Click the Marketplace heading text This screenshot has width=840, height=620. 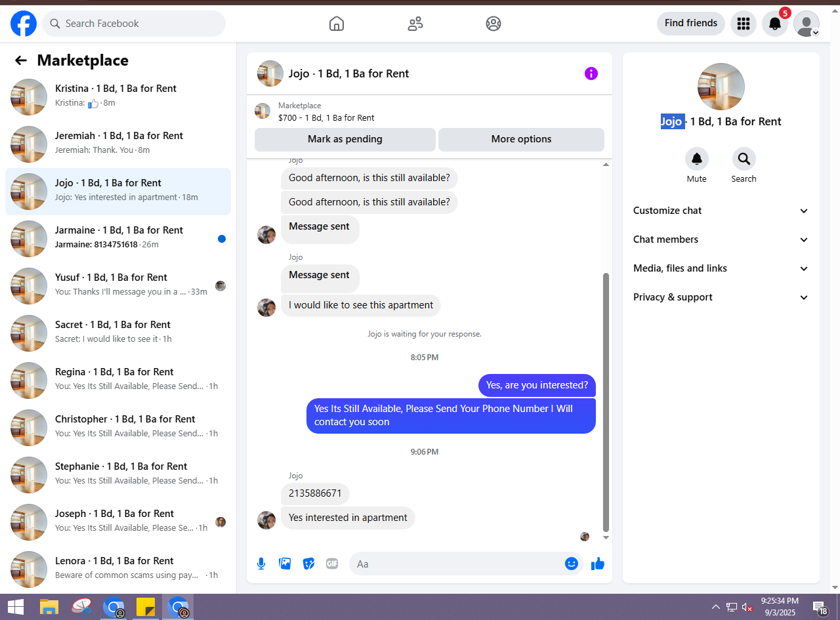point(83,60)
